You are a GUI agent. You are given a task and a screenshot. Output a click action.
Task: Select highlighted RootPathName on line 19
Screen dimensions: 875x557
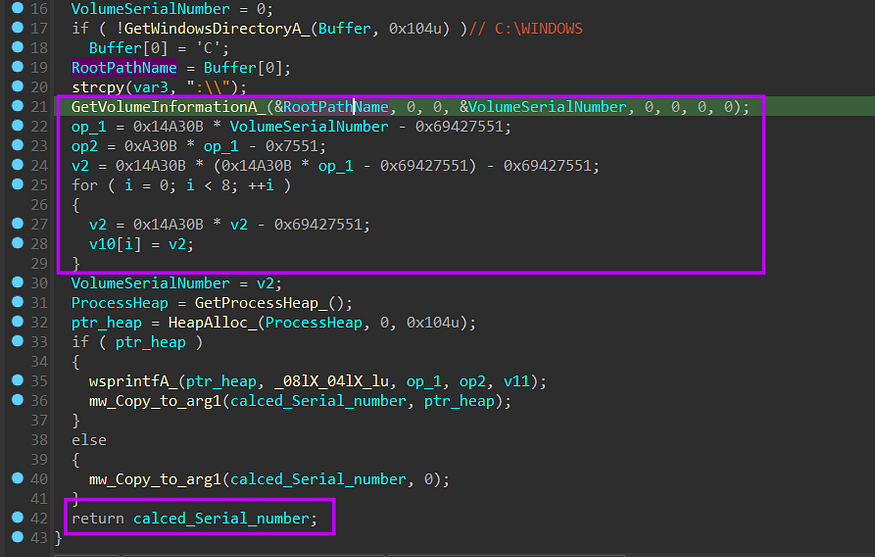point(124,68)
